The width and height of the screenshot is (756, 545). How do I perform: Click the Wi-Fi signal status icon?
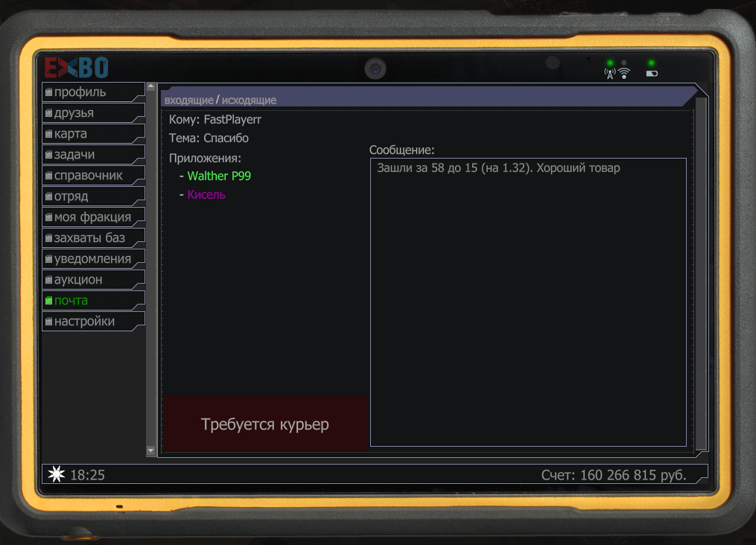click(x=624, y=73)
